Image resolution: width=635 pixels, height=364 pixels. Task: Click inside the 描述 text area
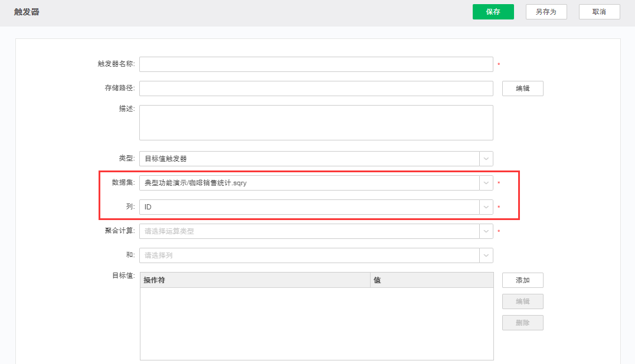click(316, 122)
